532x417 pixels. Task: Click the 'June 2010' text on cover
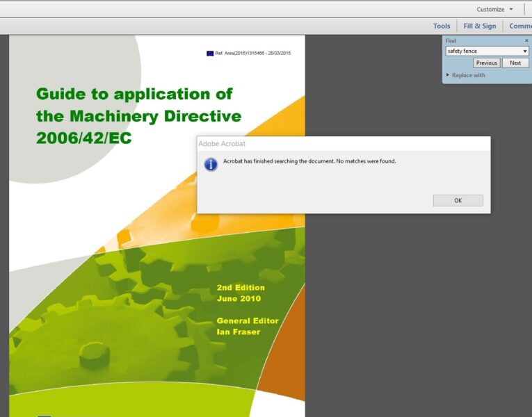pos(239,299)
